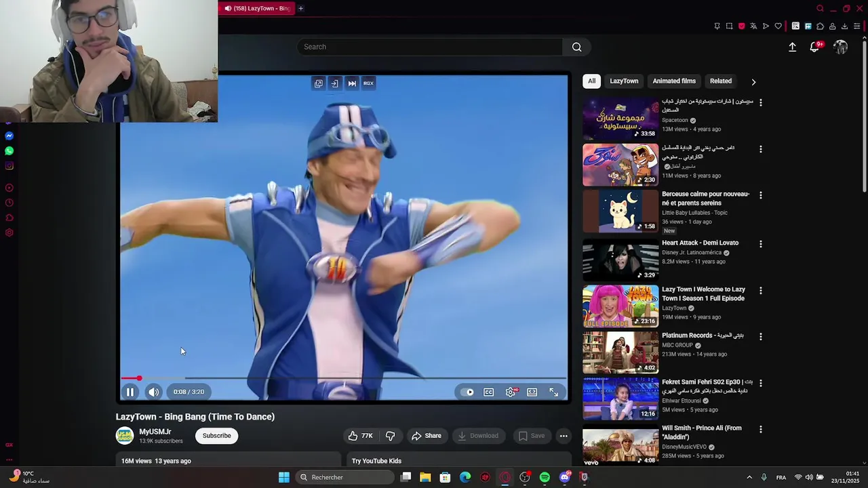
Task: Open options for Lazy Town Full Episode
Action: (760, 290)
